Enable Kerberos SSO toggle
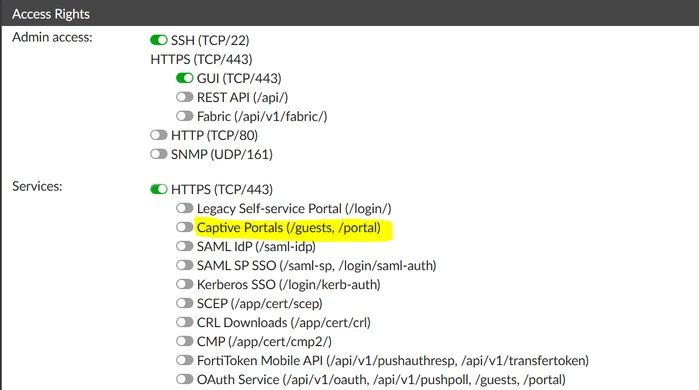Image resolution: width=699 pixels, height=390 pixels. pos(185,284)
